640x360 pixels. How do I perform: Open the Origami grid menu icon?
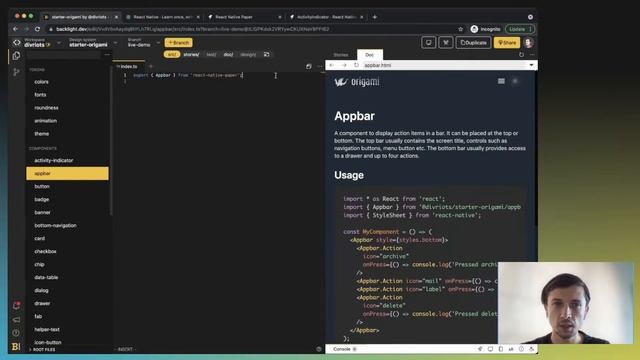pos(501,81)
